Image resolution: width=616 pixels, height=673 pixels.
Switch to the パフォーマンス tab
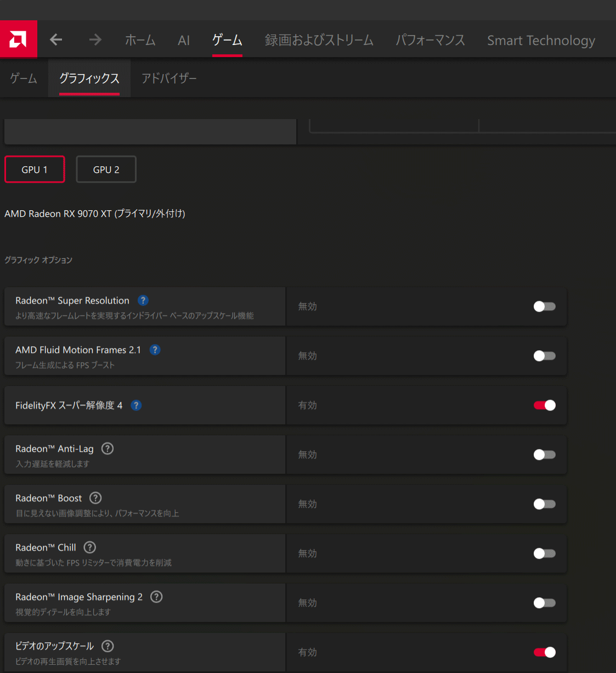(430, 40)
